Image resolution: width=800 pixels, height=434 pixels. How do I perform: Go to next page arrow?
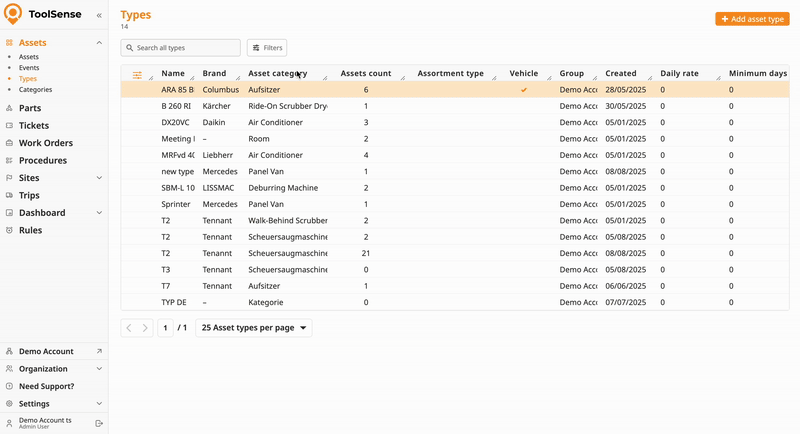[145, 328]
